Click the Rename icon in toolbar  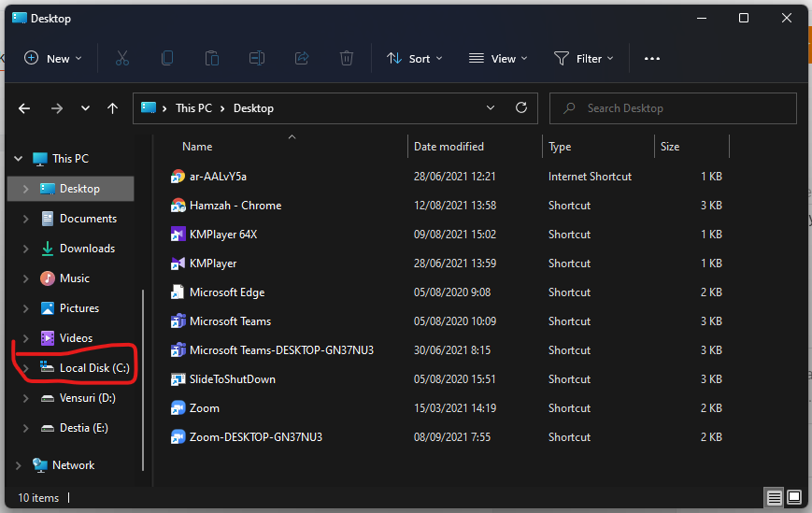point(257,59)
